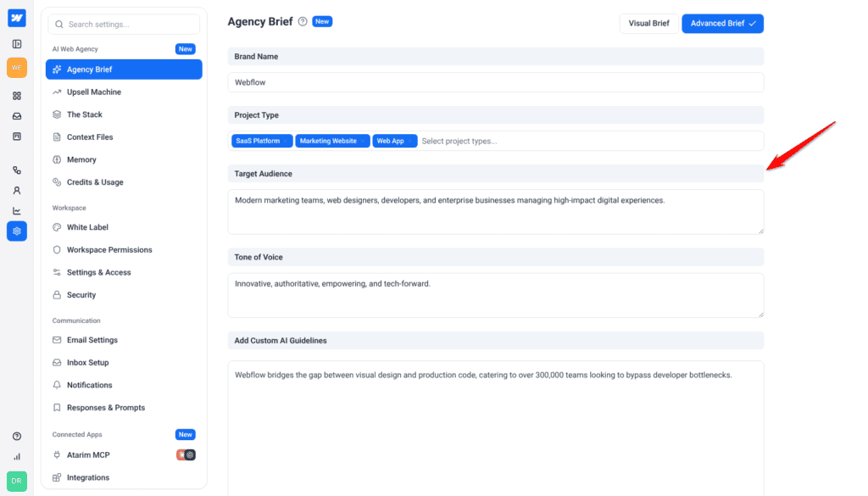Click into the Tone of Voice text area
The width and height of the screenshot is (868, 496).
pyautogui.click(x=495, y=295)
